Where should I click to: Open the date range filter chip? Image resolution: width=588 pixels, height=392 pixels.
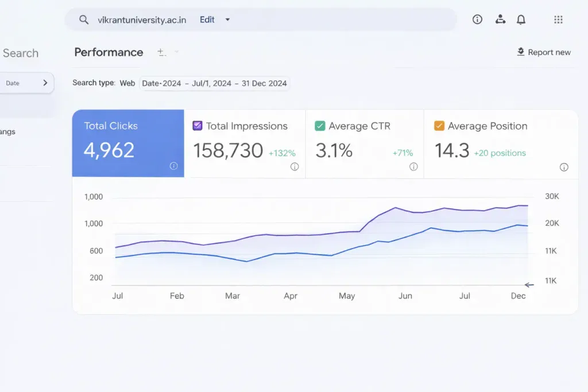(x=214, y=83)
